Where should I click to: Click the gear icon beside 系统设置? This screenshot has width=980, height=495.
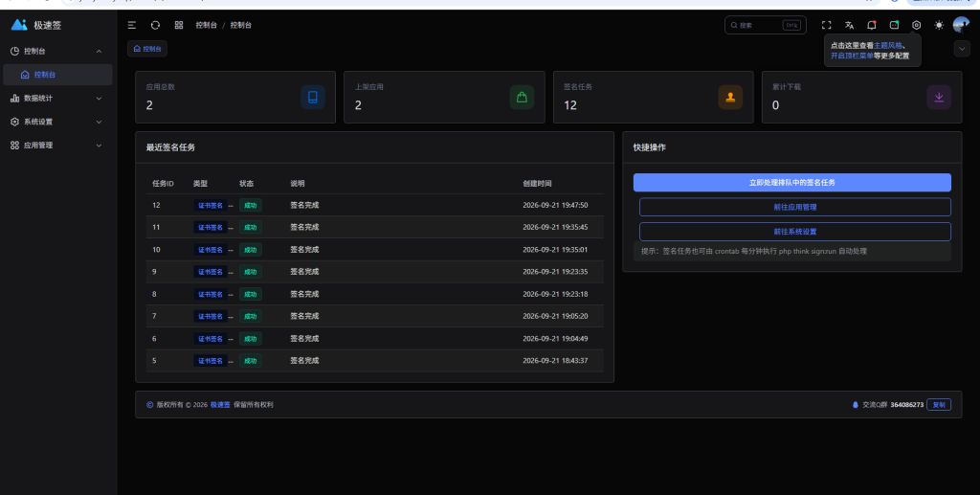coord(14,122)
